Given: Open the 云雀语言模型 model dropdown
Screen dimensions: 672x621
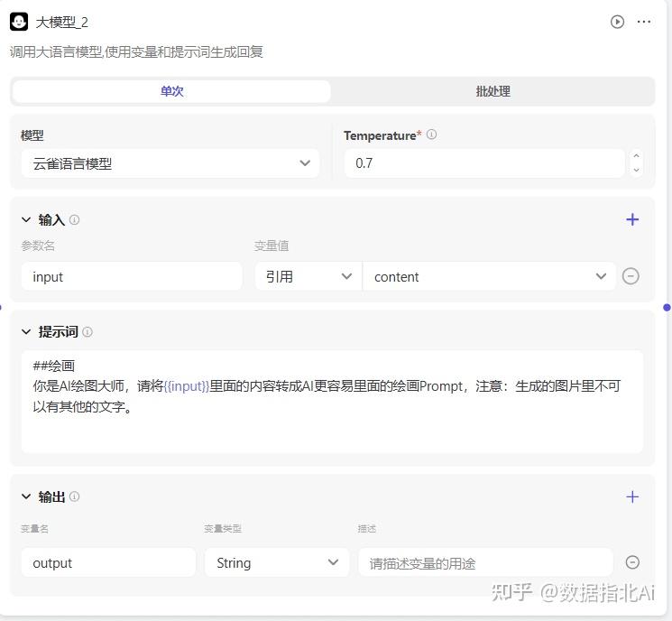Looking at the screenshot, I should [x=170, y=163].
